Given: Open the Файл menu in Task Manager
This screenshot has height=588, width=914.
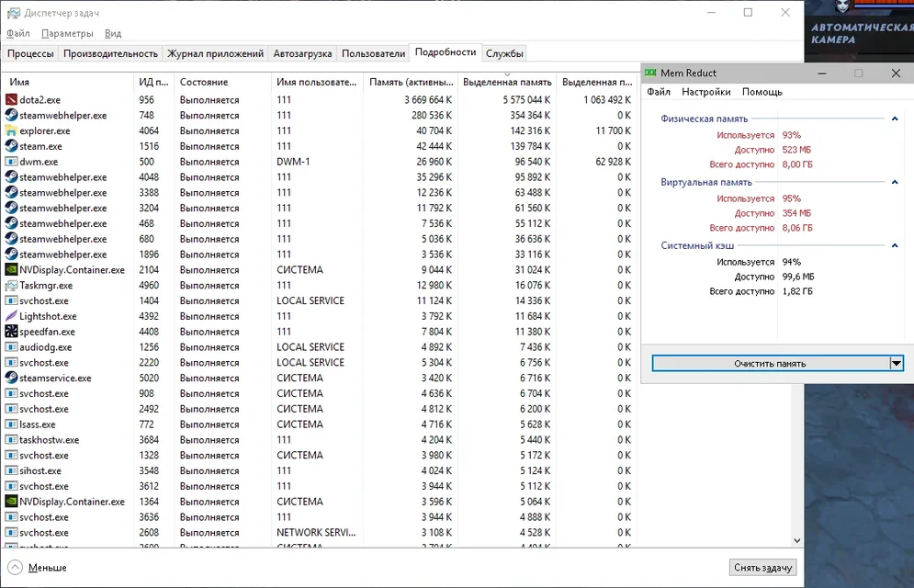Looking at the screenshot, I should pos(18,33).
